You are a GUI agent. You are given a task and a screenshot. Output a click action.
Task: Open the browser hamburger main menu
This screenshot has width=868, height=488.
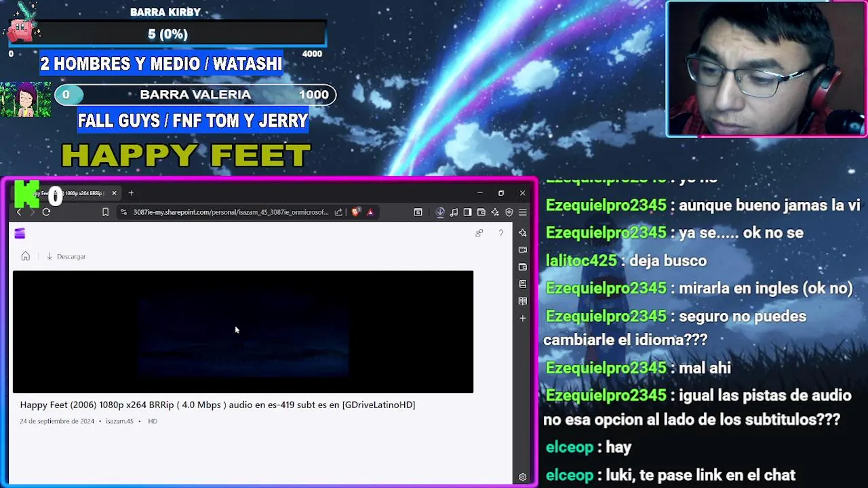coord(522,212)
